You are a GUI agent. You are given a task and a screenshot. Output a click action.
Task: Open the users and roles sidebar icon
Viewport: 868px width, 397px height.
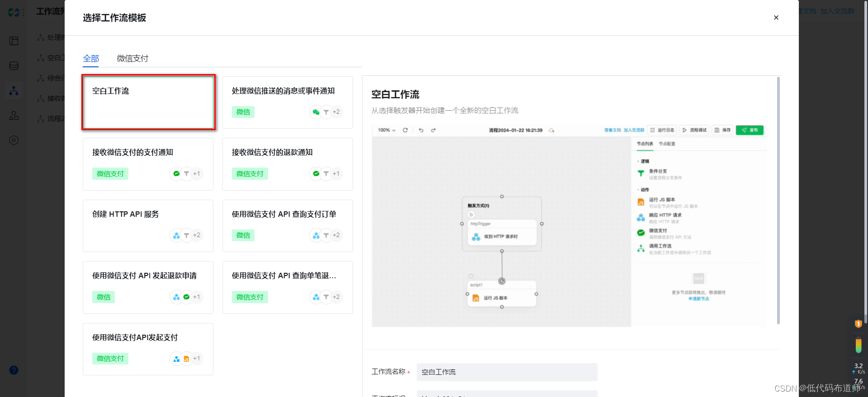point(14,116)
